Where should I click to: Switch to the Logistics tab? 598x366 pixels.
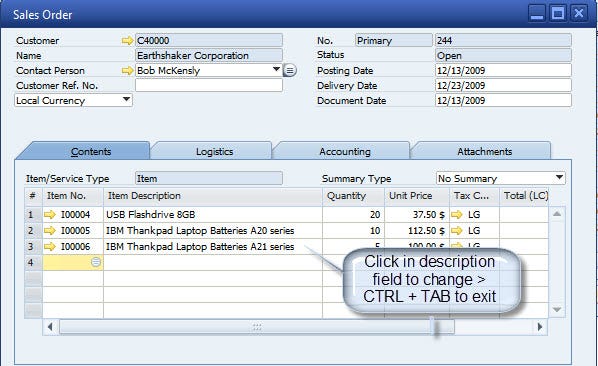pyautogui.click(x=214, y=151)
